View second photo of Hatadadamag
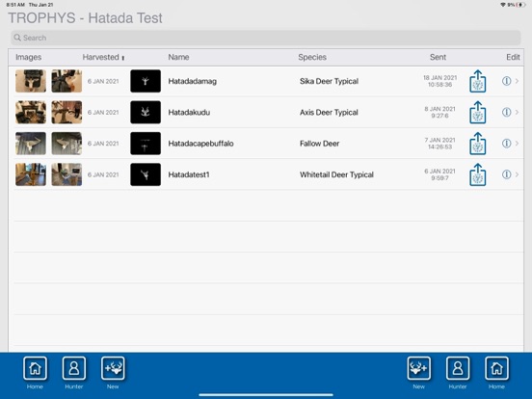532x399 pixels. (x=66, y=81)
